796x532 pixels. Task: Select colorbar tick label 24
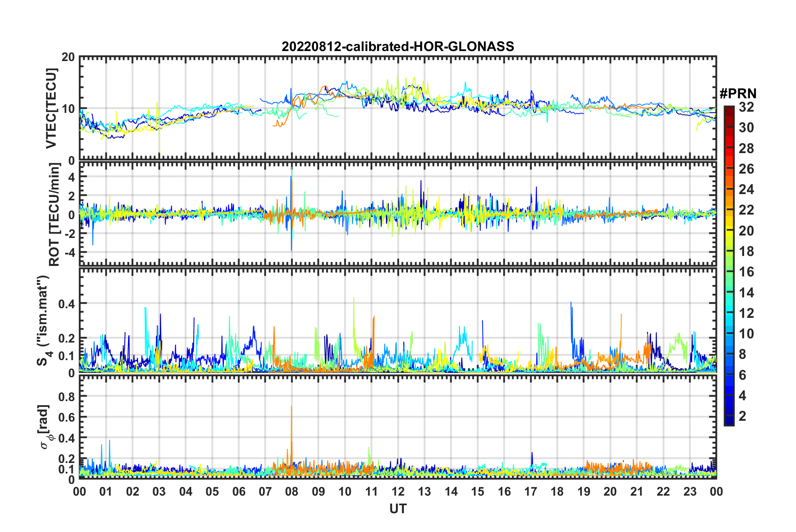746,189
